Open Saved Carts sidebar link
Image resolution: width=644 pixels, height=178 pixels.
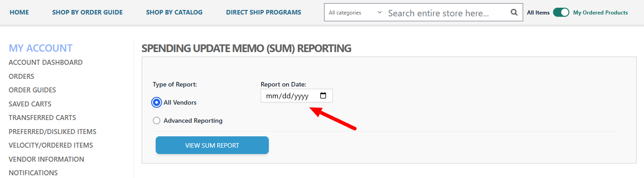(30, 104)
